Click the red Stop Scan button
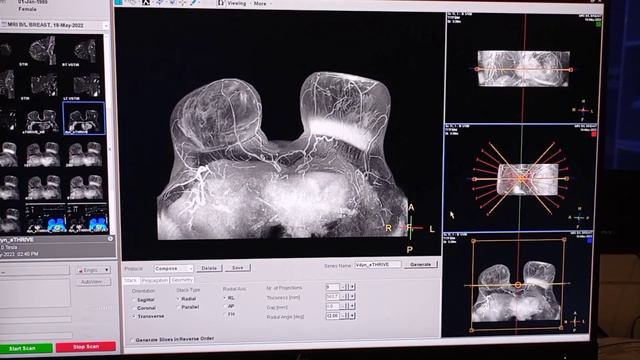The image size is (640, 360). [x=86, y=347]
